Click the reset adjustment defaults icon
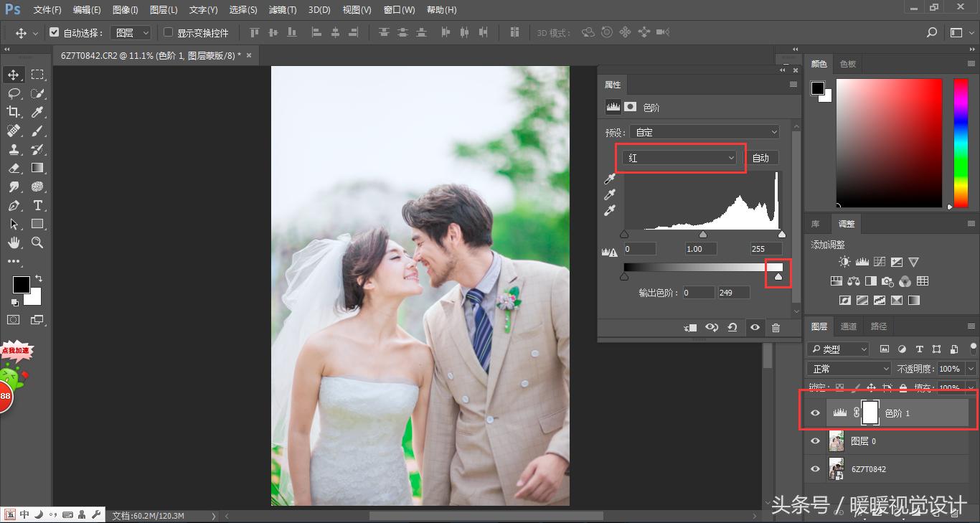 732,328
